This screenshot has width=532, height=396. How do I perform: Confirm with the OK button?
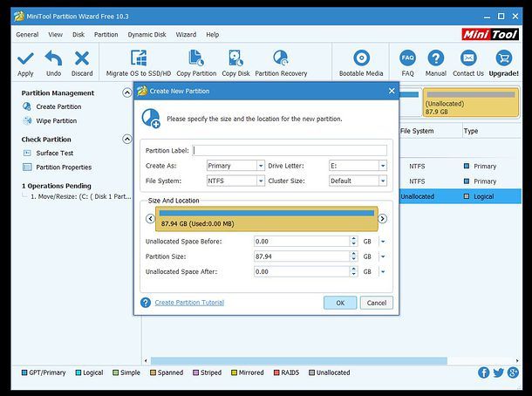pos(340,303)
